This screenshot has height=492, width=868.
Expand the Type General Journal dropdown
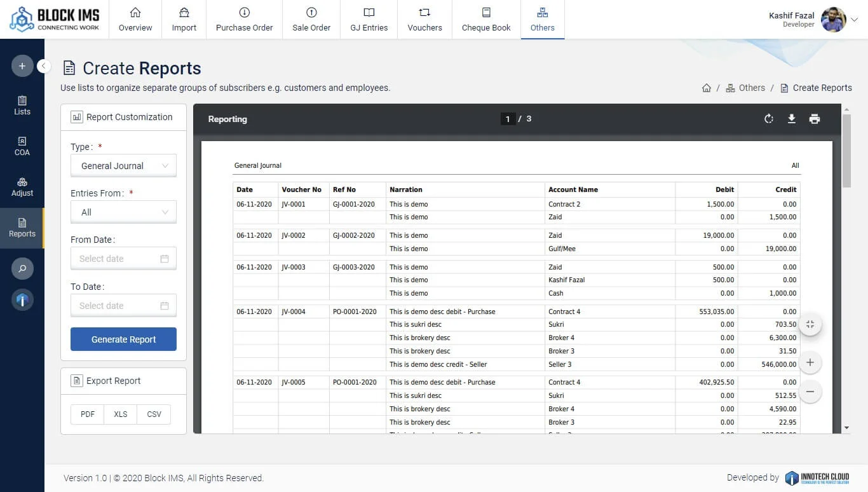(123, 166)
